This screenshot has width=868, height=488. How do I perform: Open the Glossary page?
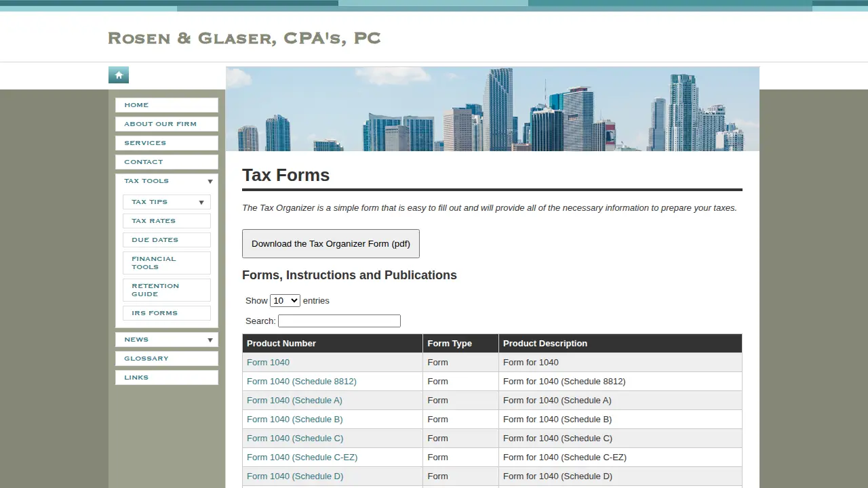(x=167, y=359)
